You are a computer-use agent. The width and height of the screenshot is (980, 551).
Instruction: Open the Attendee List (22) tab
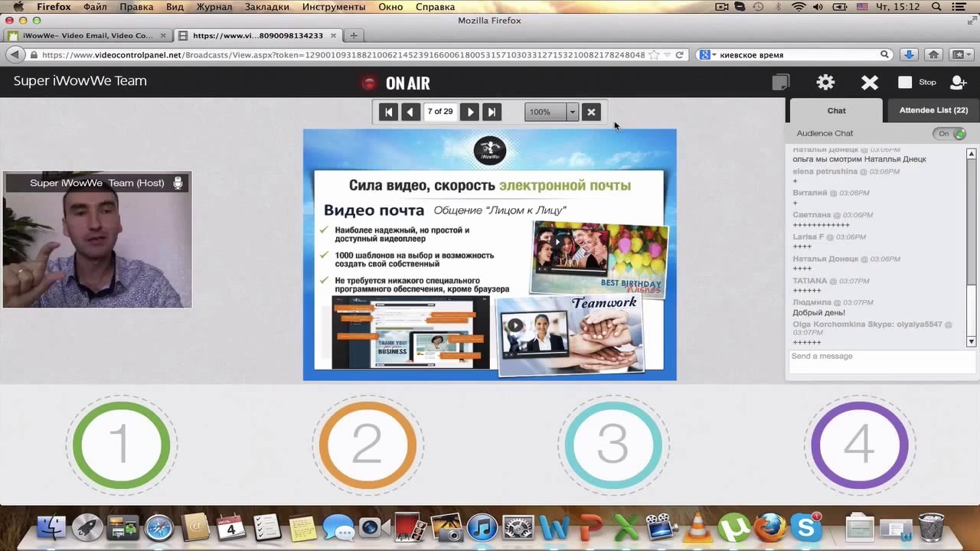coord(933,110)
